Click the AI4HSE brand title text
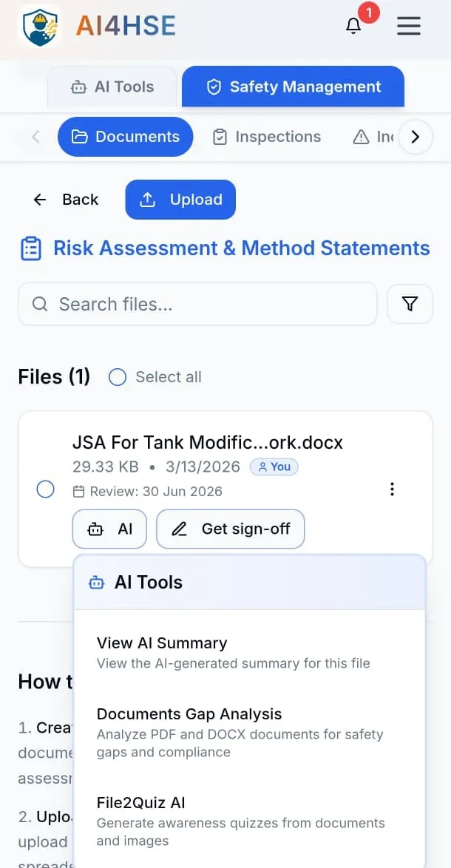This screenshot has width=451, height=868. click(x=126, y=26)
